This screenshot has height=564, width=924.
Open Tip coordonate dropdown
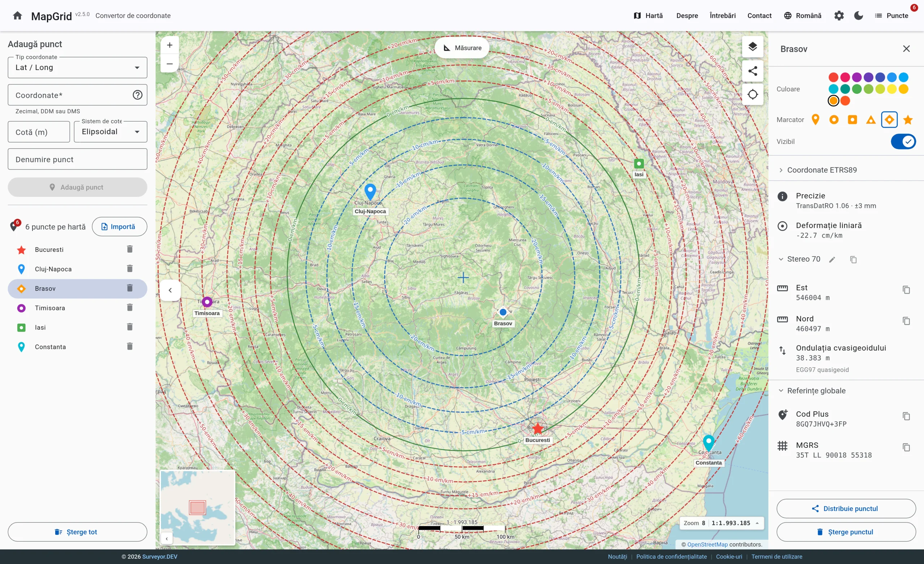point(77,67)
